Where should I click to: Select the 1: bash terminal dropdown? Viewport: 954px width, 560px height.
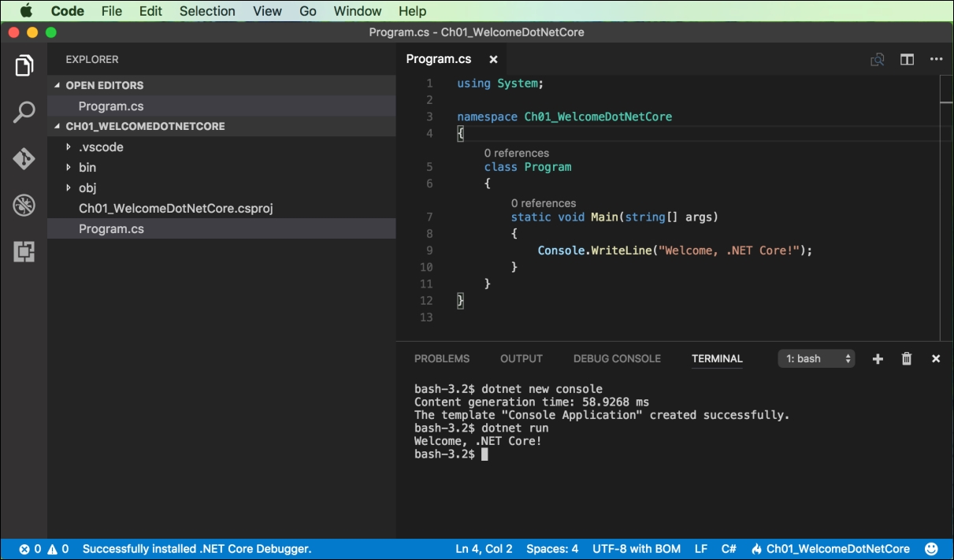click(x=817, y=358)
